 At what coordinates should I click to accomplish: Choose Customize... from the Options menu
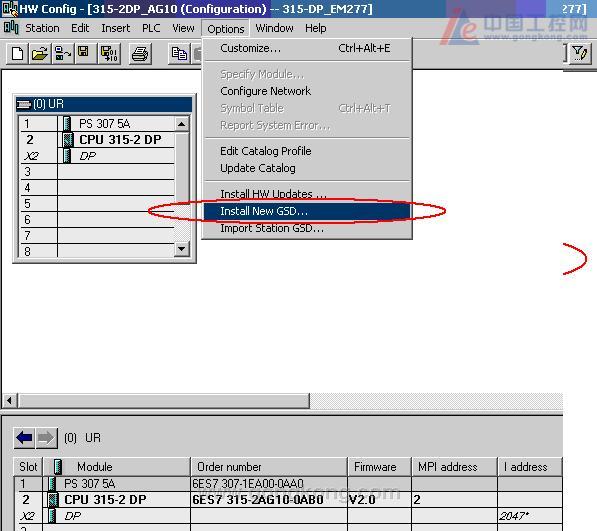[x=307, y=48]
